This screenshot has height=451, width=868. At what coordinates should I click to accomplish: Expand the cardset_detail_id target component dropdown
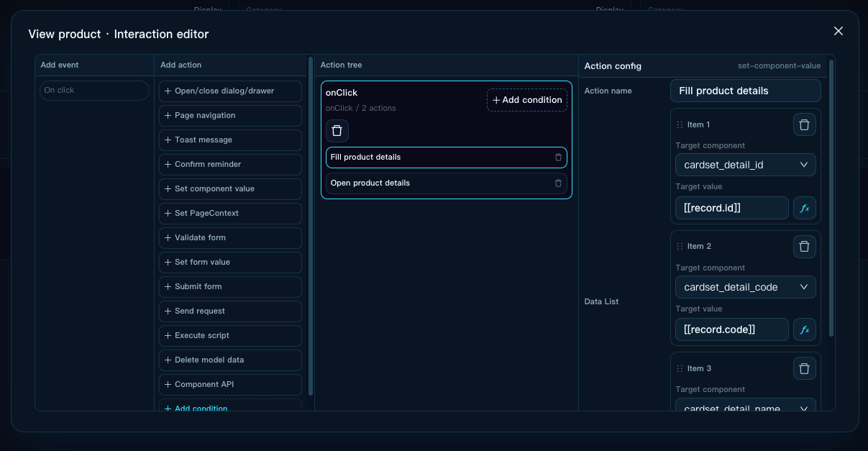pyautogui.click(x=745, y=165)
